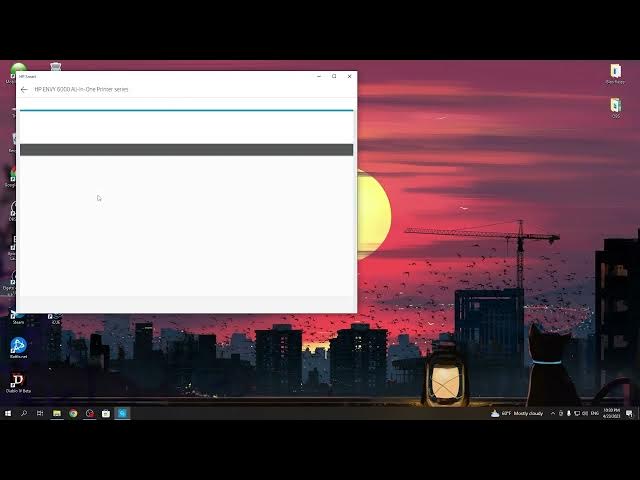The width and height of the screenshot is (640, 480).
Task: Open the volume control tray icon
Action: (584, 413)
